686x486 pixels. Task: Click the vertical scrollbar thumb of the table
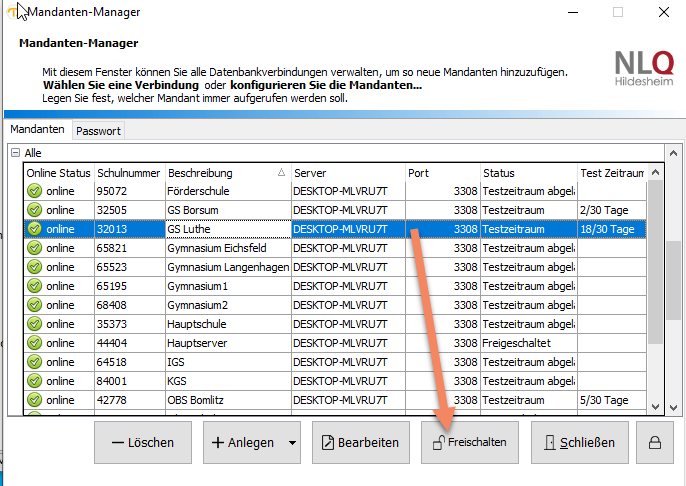655,260
